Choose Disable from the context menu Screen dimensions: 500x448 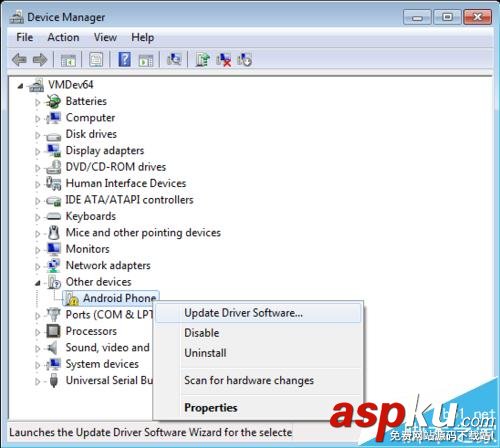pyautogui.click(x=258, y=333)
